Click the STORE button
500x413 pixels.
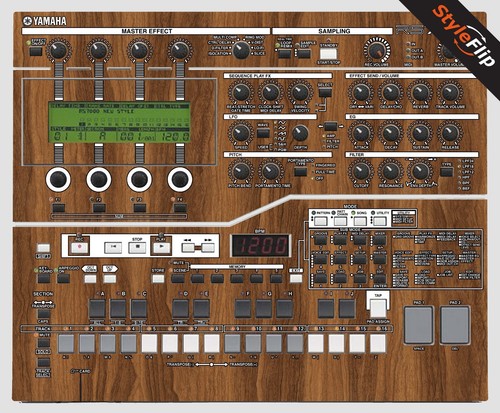click(x=158, y=279)
